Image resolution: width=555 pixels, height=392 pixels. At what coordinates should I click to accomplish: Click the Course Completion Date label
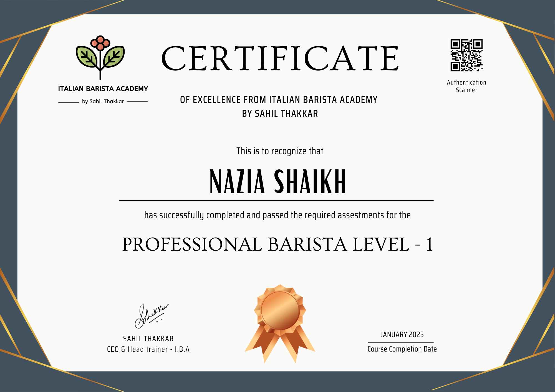(x=402, y=349)
